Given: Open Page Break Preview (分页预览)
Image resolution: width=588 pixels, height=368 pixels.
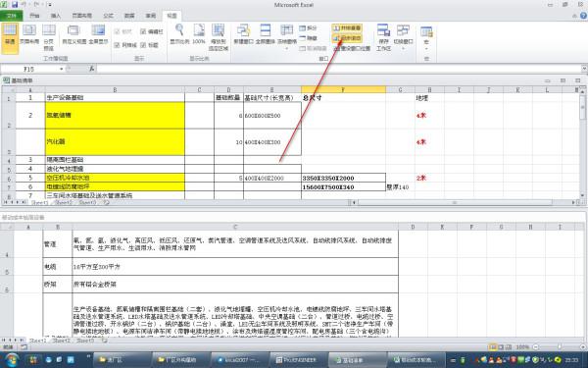Looking at the screenshot, I should [49, 37].
